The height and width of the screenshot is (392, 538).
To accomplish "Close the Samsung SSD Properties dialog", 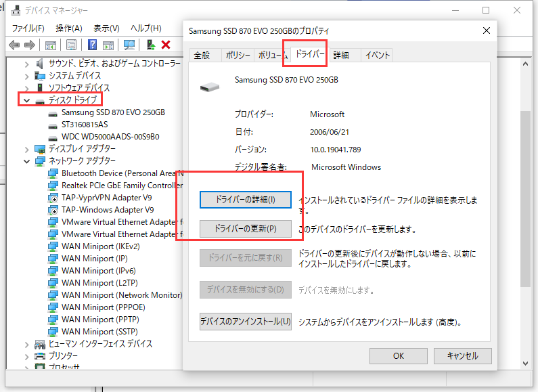I will [486, 30].
